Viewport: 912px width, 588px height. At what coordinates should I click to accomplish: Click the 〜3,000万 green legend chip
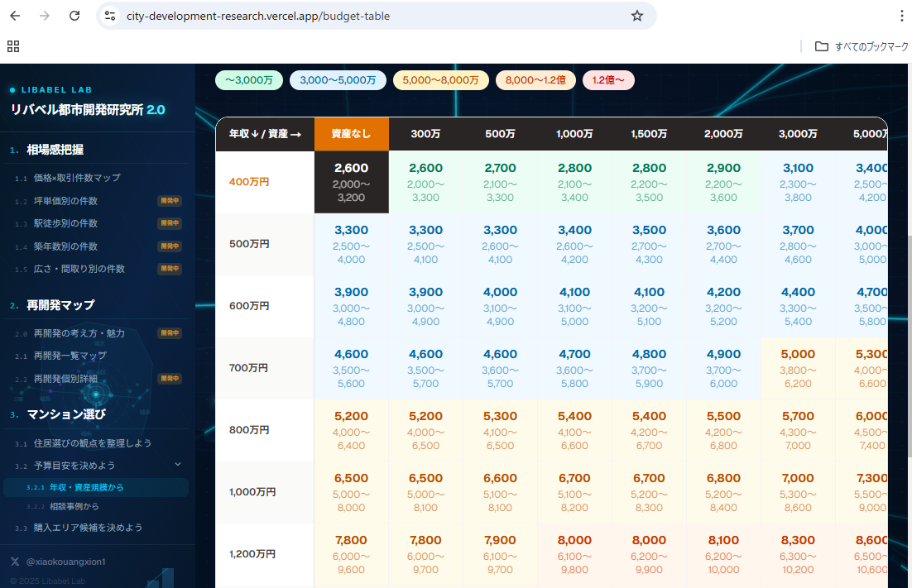[249, 80]
